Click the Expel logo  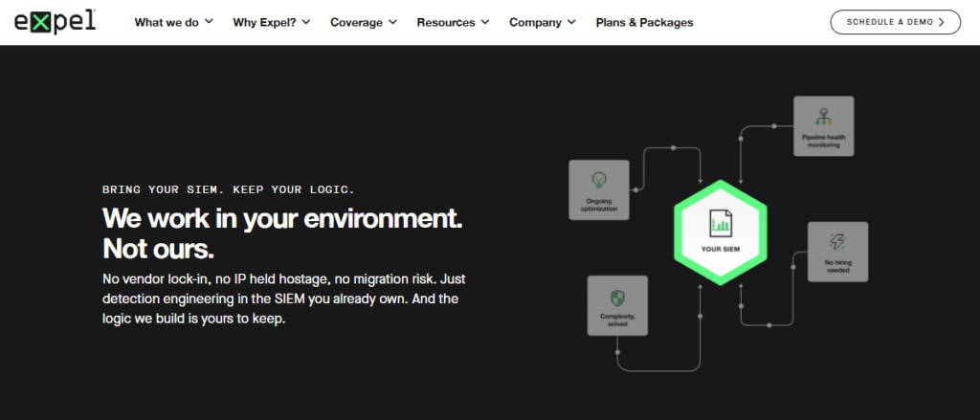click(55, 21)
